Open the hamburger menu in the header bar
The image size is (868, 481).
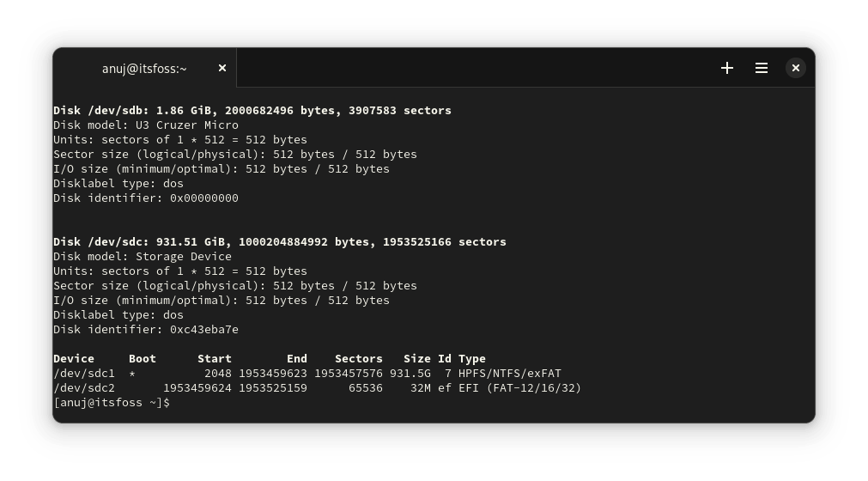(x=762, y=68)
